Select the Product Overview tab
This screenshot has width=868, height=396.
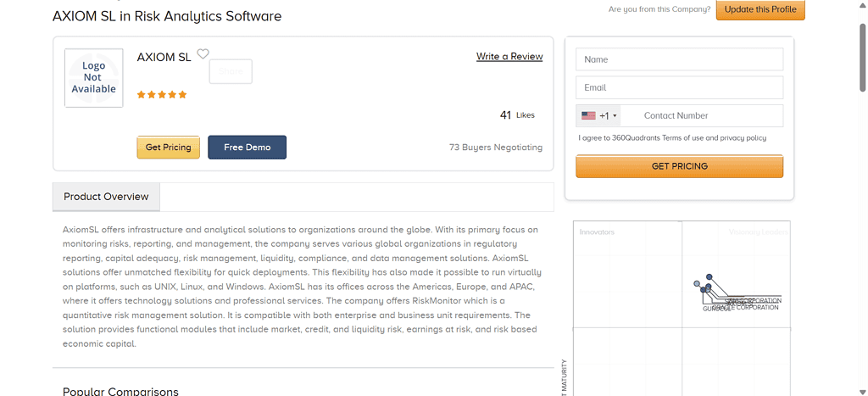106,197
